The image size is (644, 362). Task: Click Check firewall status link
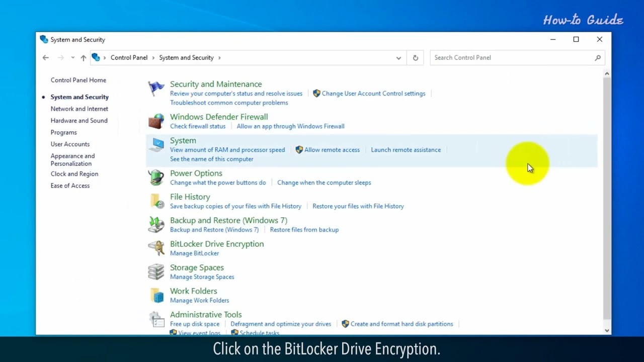[198, 126]
